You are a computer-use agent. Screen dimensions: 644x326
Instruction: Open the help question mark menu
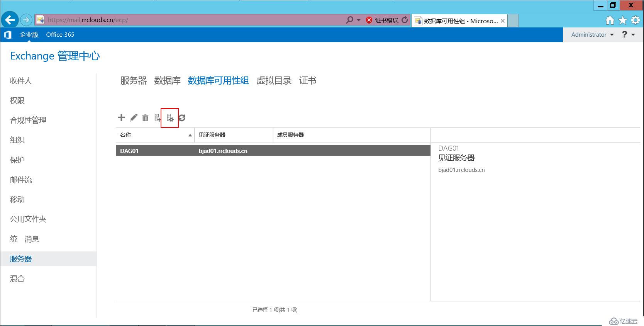[x=628, y=34]
